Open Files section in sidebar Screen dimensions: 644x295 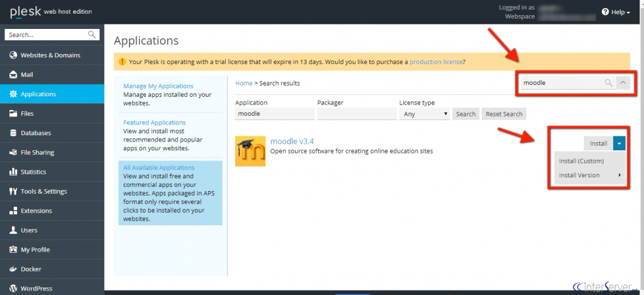point(52,113)
